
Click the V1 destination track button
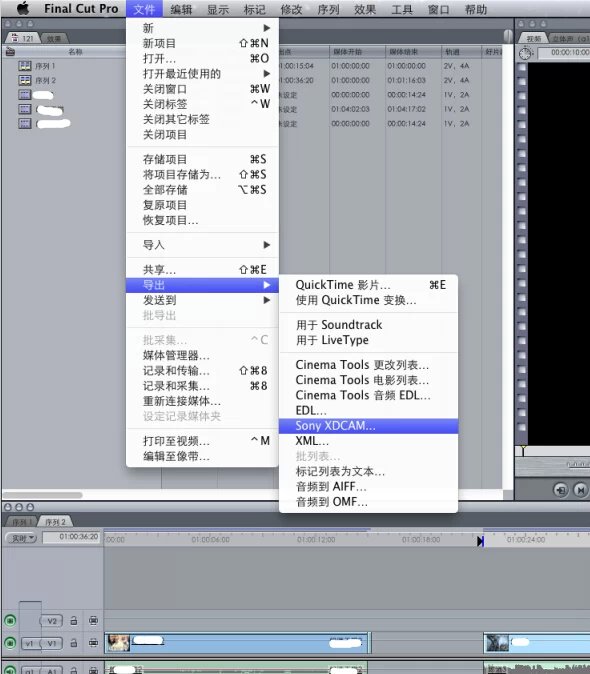[52, 643]
